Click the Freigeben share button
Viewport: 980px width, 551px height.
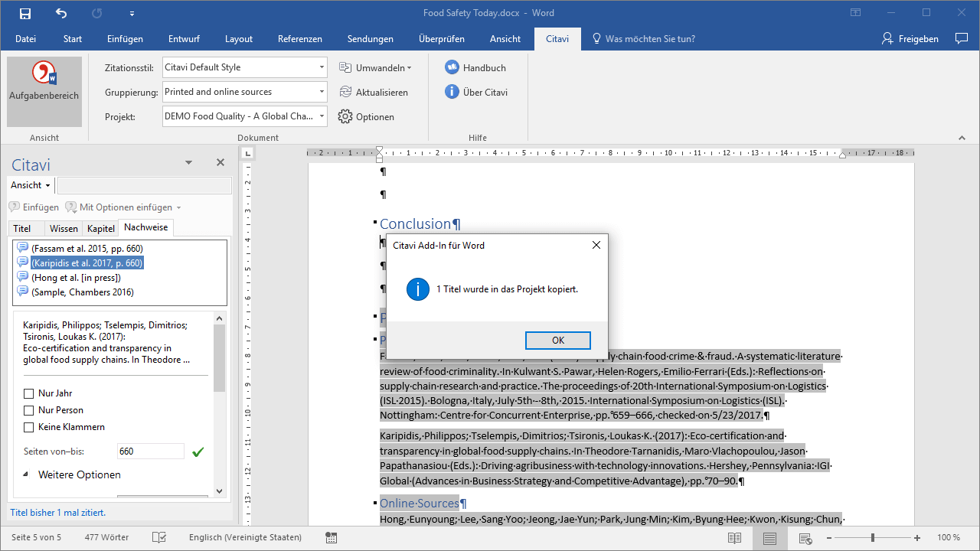pos(910,39)
